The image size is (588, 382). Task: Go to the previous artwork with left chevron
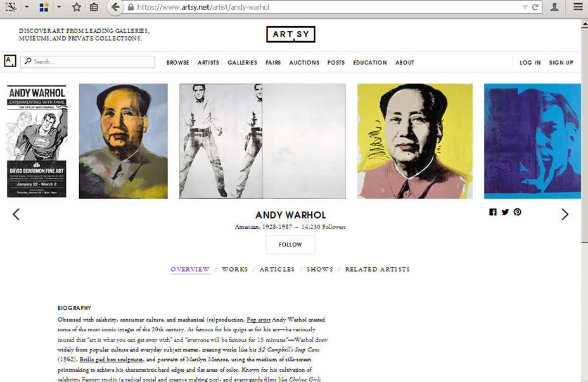pyautogui.click(x=16, y=214)
